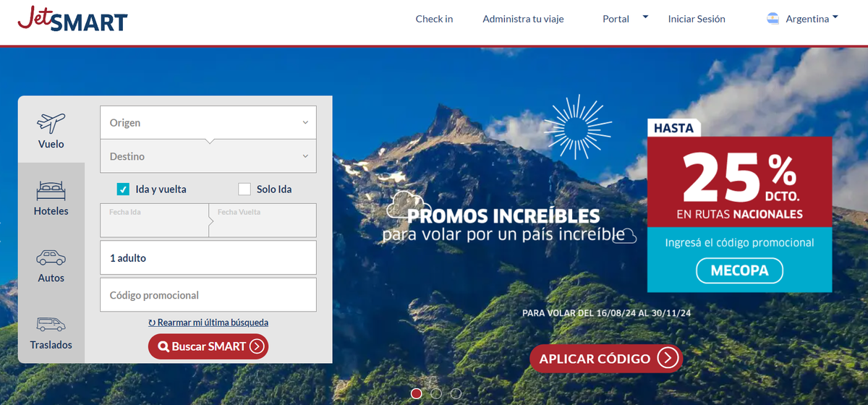Image resolution: width=868 pixels, height=405 pixels.
Task: Click the Código promocional input field
Action: (208, 295)
